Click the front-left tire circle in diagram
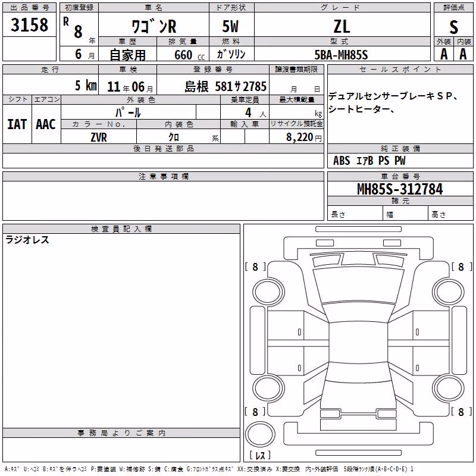Screen dimensions: 476x476 pyautogui.click(x=268, y=292)
